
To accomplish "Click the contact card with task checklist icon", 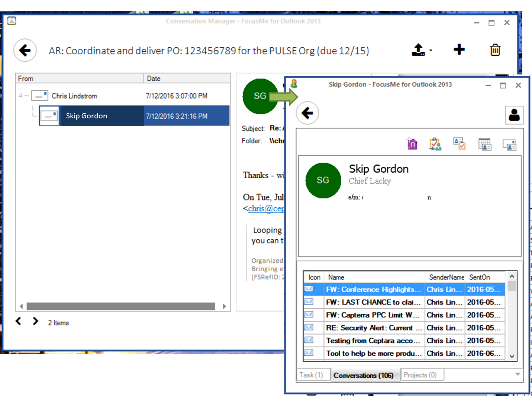I will pyautogui.click(x=460, y=143).
